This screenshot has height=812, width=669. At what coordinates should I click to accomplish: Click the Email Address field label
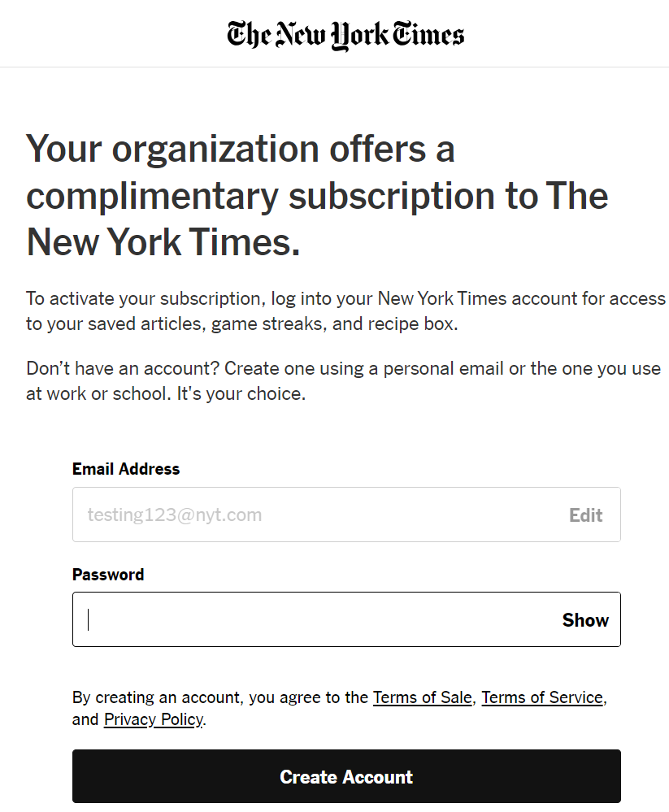pyautogui.click(x=126, y=469)
